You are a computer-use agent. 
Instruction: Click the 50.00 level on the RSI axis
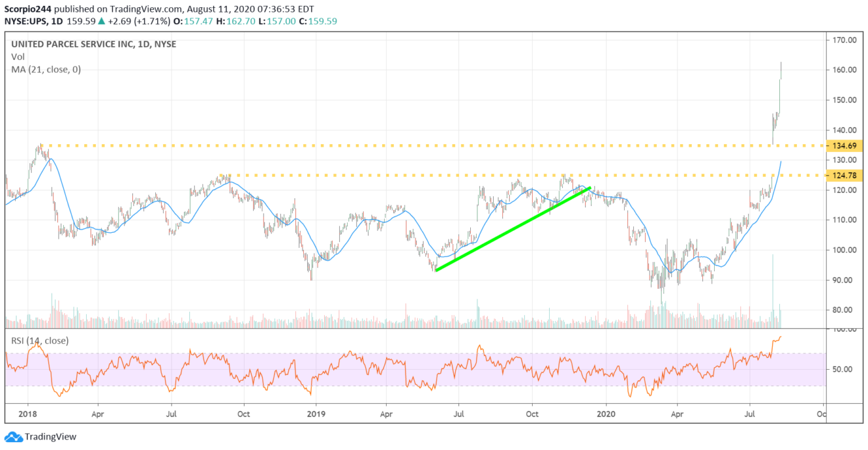tap(843, 369)
